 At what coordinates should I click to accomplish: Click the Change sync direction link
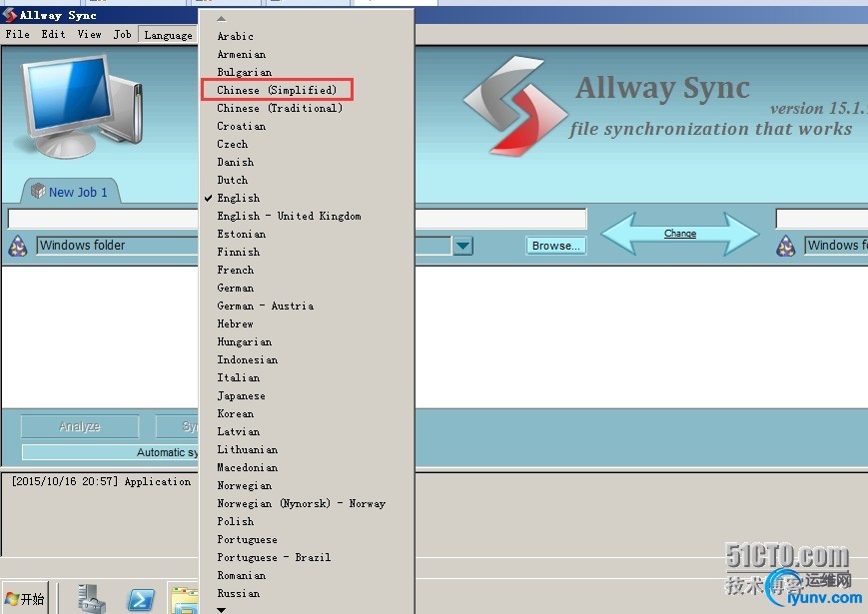(x=680, y=234)
